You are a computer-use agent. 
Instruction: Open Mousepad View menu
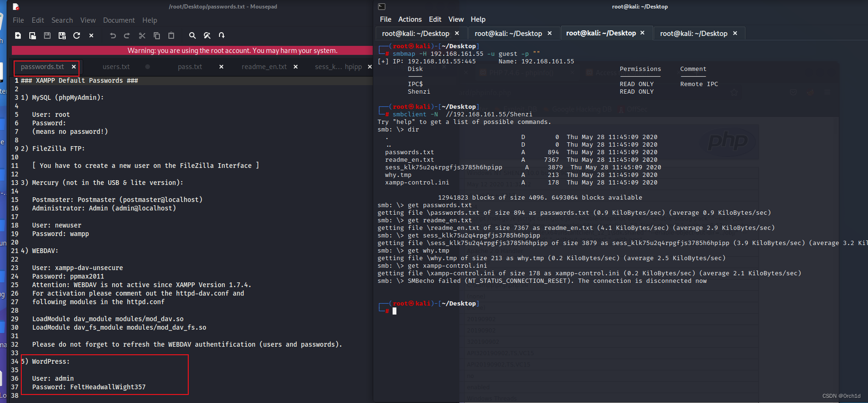[x=88, y=20]
